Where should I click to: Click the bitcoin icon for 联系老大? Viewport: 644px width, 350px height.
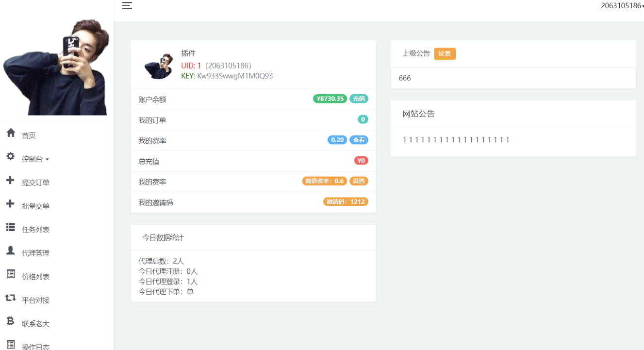(11, 321)
